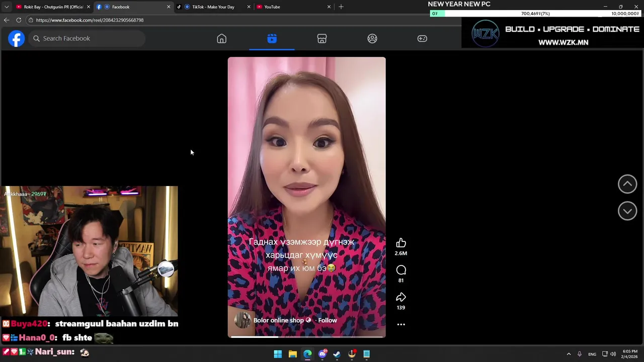Screen dimensions: 644x362
Task: Open the Groups icon in Facebook nav
Action: click(372, 39)
